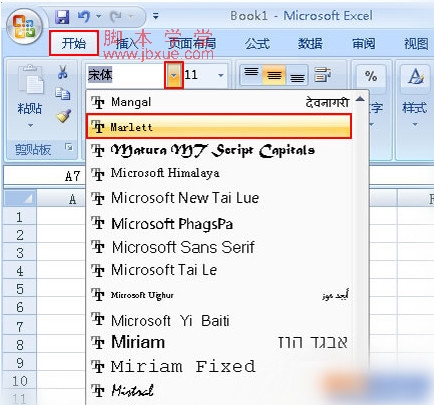Screen dimensions: 434x405
Task: Click the font name box showing 宋体
Action: (125, 75)
